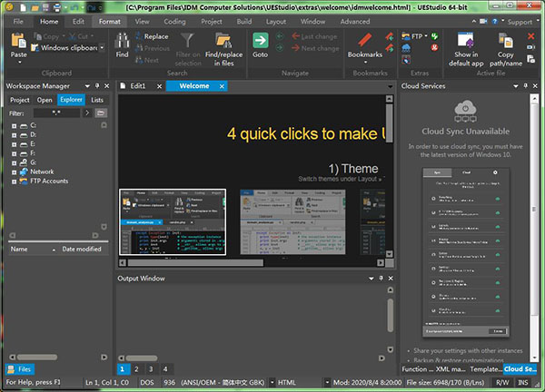Expand the Network tree node

(14, 171)
